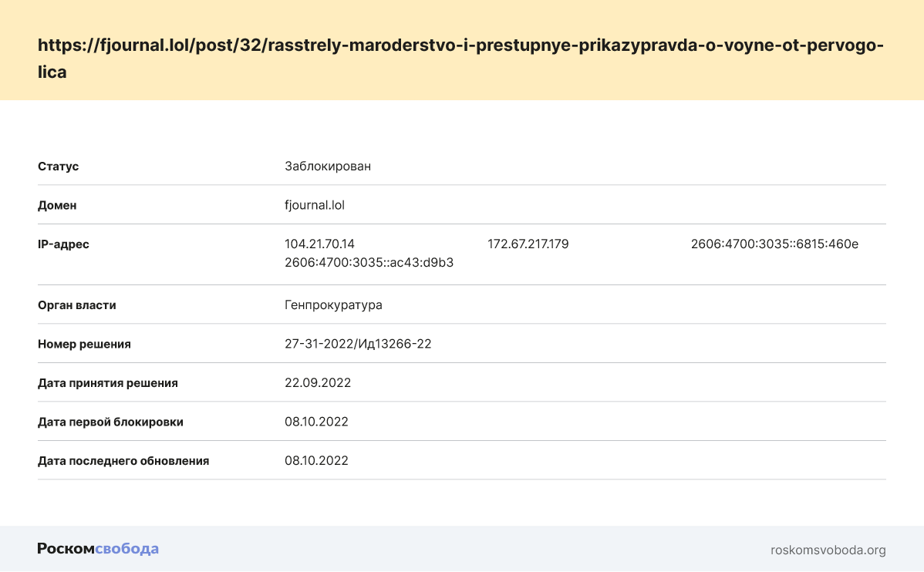This screenshot has width=924, height=572.
Task: Select the fjournal.lol domain value
Action: pos(314,205)
